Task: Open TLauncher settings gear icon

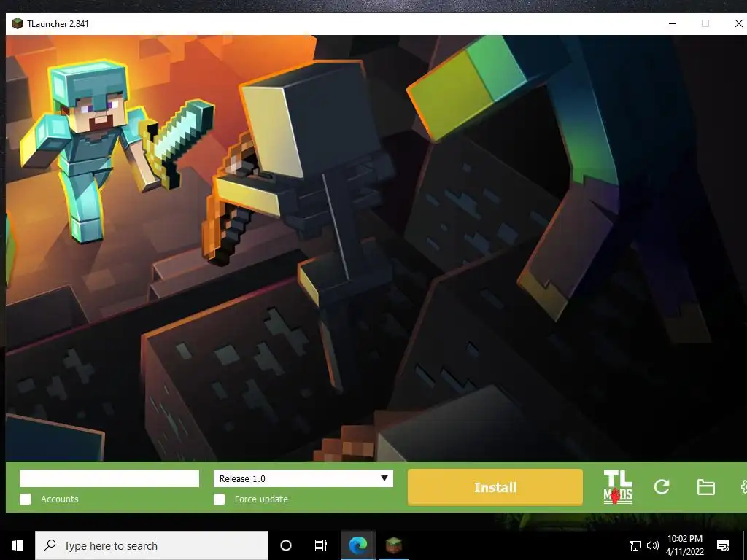Action: coord(743,487)
